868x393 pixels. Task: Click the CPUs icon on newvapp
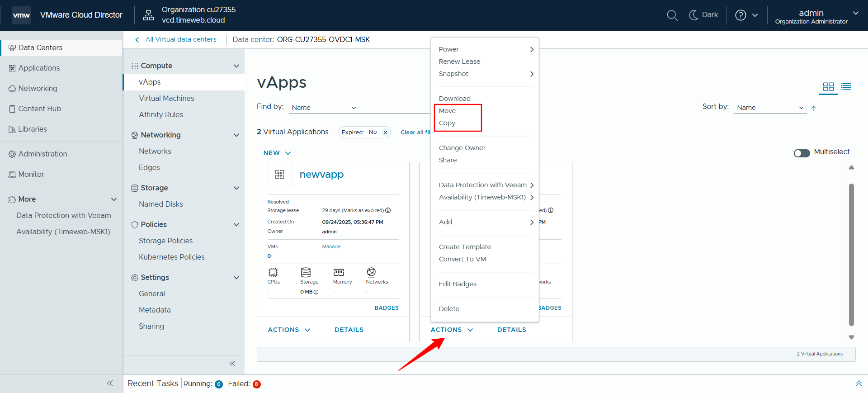coord(273,272)
